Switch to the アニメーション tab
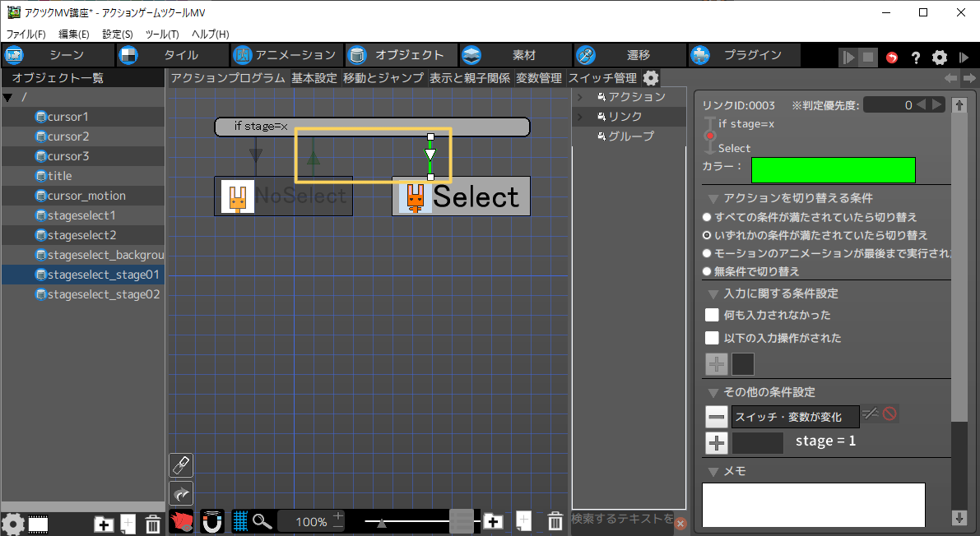 (285, 55)
